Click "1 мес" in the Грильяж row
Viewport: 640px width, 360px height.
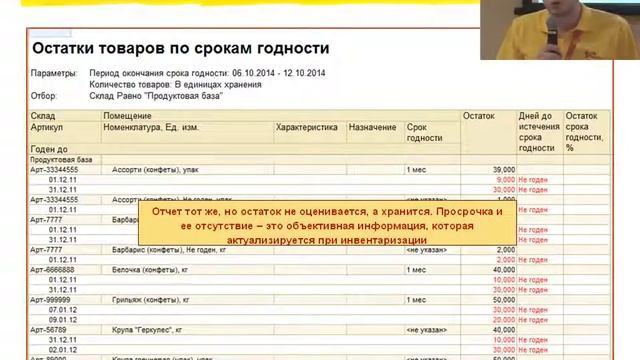[416, 300]
